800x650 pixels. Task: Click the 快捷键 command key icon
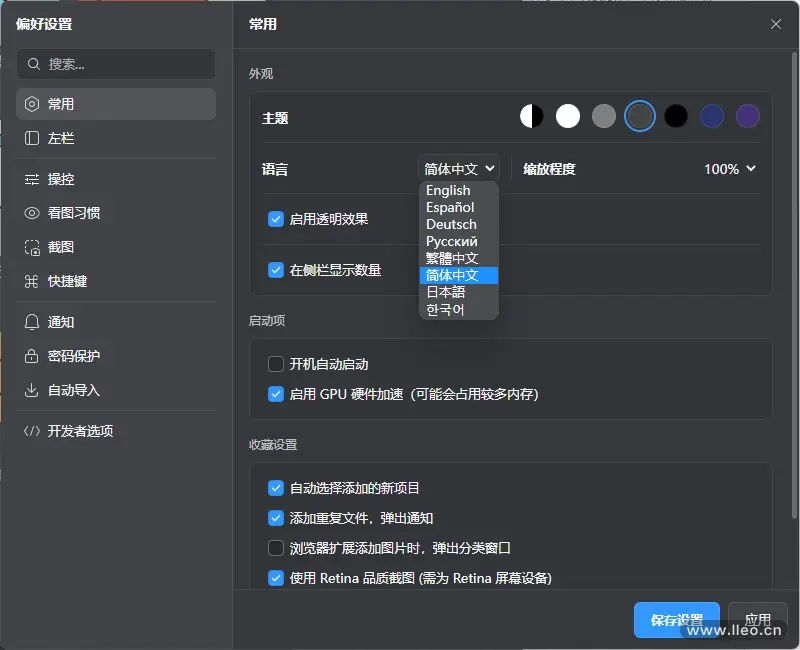point(32,281)
